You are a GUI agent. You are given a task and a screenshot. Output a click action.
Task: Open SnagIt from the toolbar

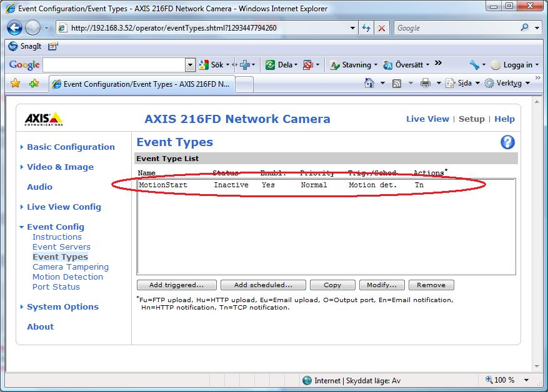click(x=25, y=46)
